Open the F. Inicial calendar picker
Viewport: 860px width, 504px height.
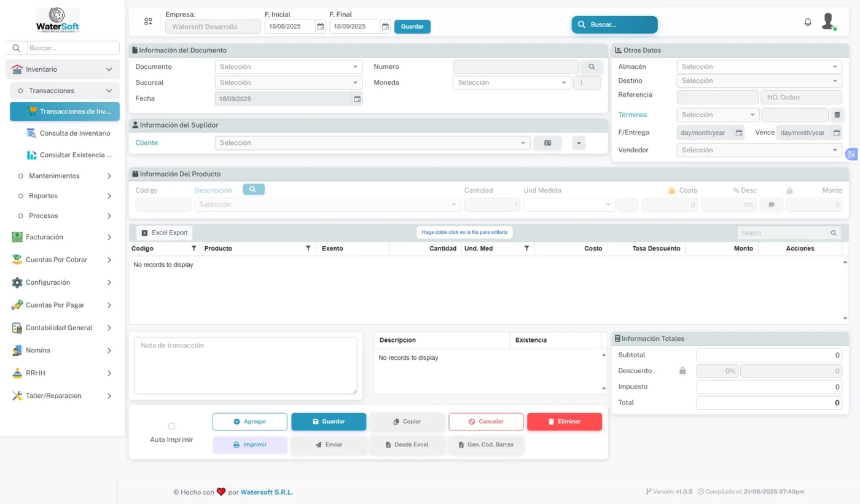(320, 26)
